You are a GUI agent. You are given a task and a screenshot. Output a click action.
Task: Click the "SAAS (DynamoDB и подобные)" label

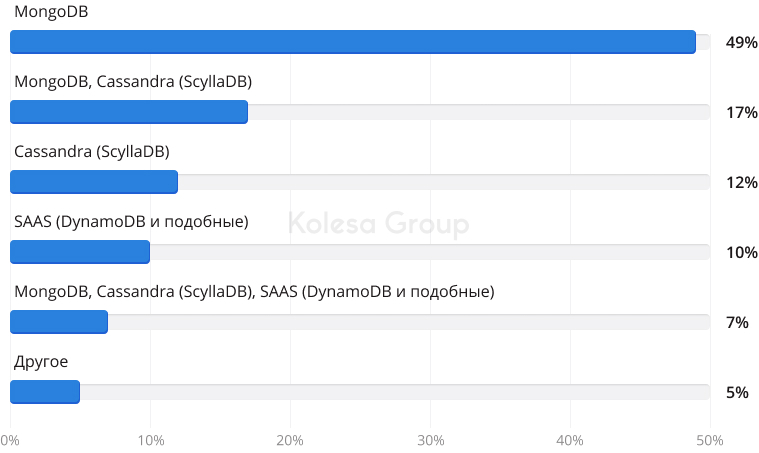coord(131,222)
